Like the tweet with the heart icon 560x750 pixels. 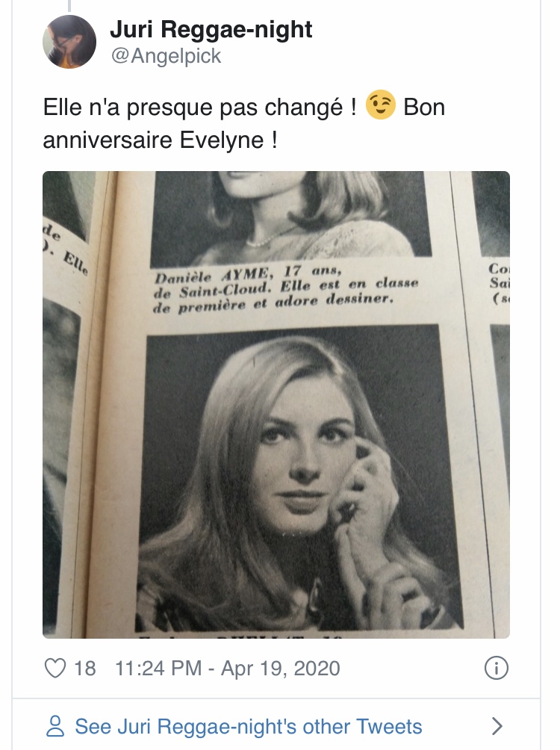click(x=55, y=668)
